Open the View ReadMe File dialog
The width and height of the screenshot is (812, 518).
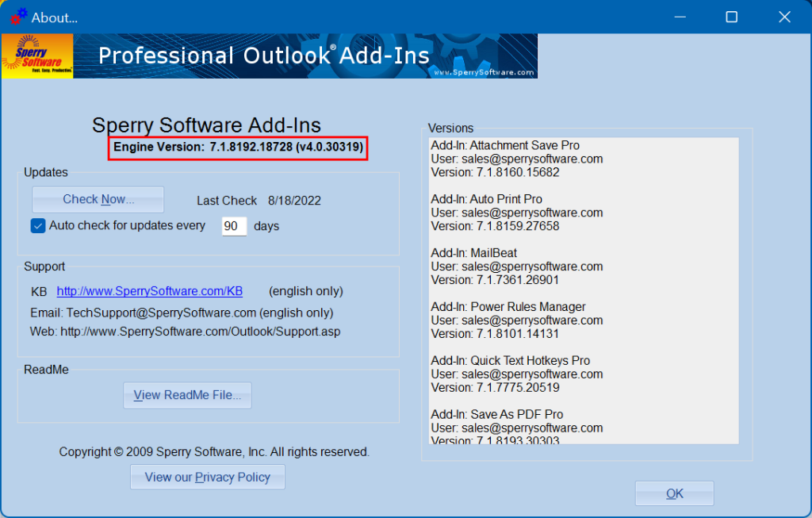click(187, 395)
